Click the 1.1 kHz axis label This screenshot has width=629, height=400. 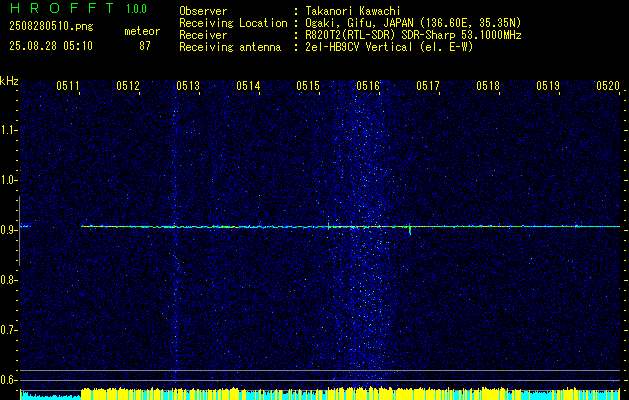(8, 130)
